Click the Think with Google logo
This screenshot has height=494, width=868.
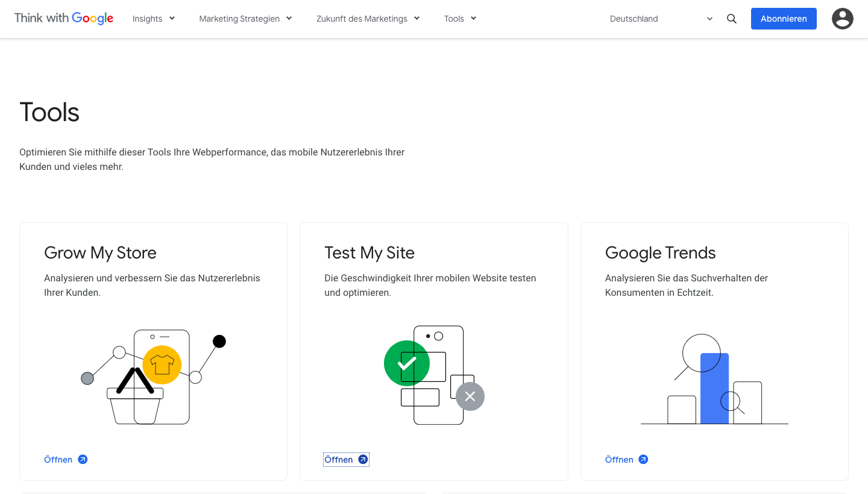click(x=64, y=18)
